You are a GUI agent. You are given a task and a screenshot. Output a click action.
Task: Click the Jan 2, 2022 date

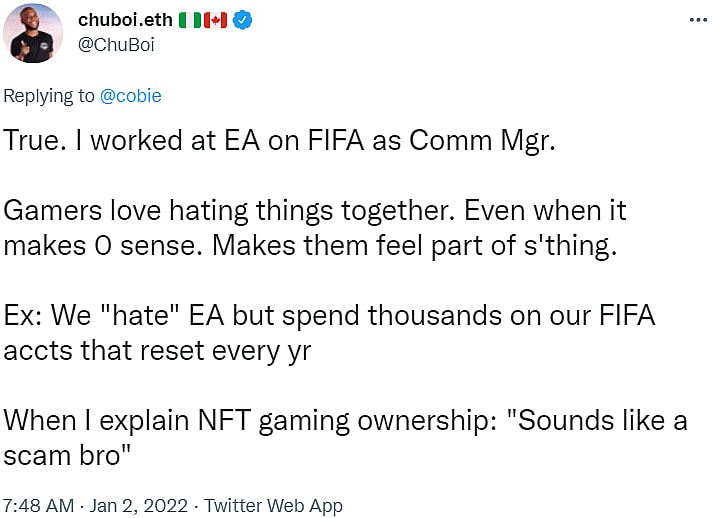[130, 505]
